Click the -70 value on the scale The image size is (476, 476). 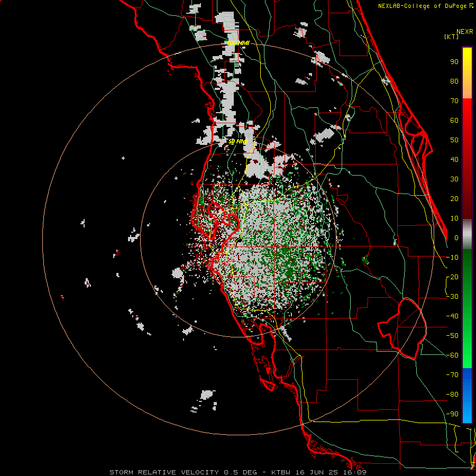click(452, 374)
